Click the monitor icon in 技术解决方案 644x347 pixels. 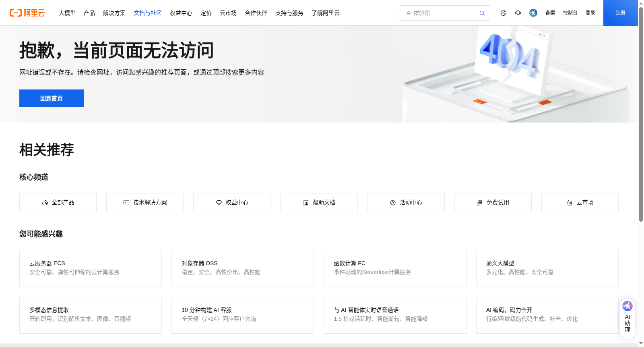tap(126, 203)
